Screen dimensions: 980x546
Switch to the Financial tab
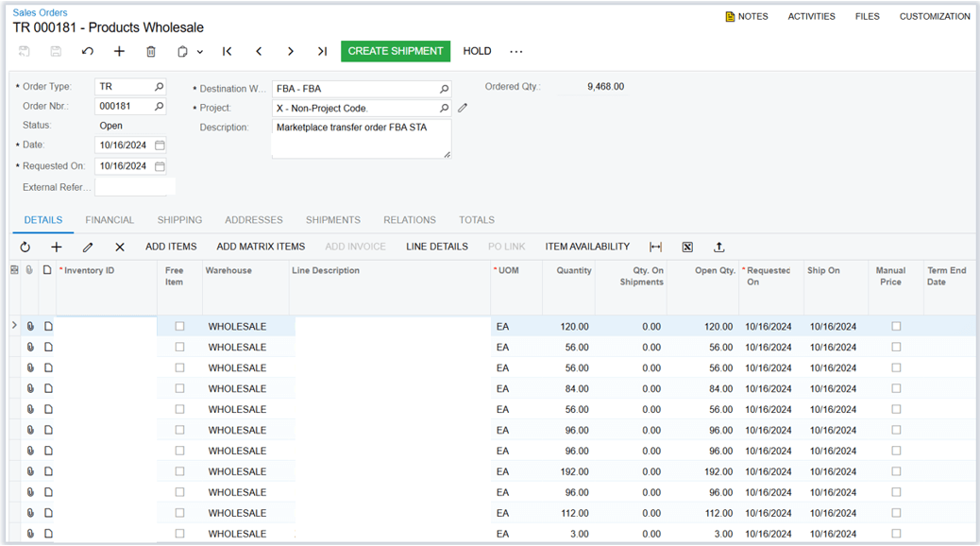click(x=110, y=220)
